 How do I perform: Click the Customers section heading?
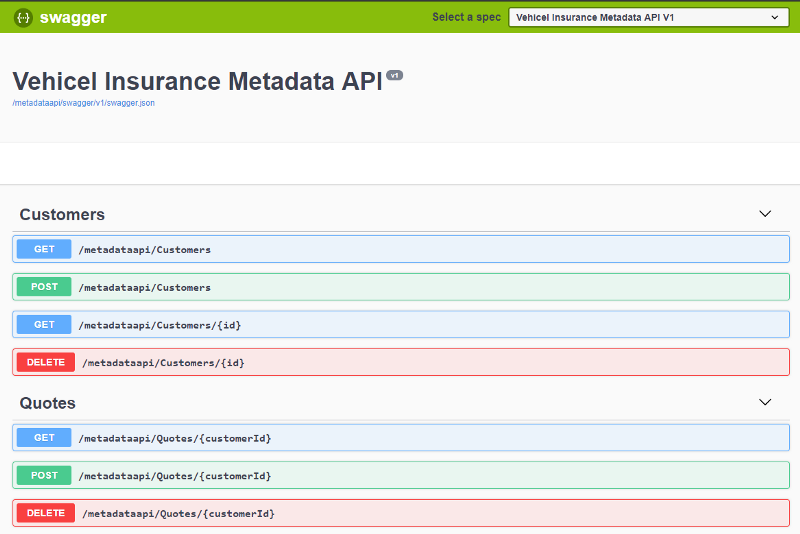[62, 215]
